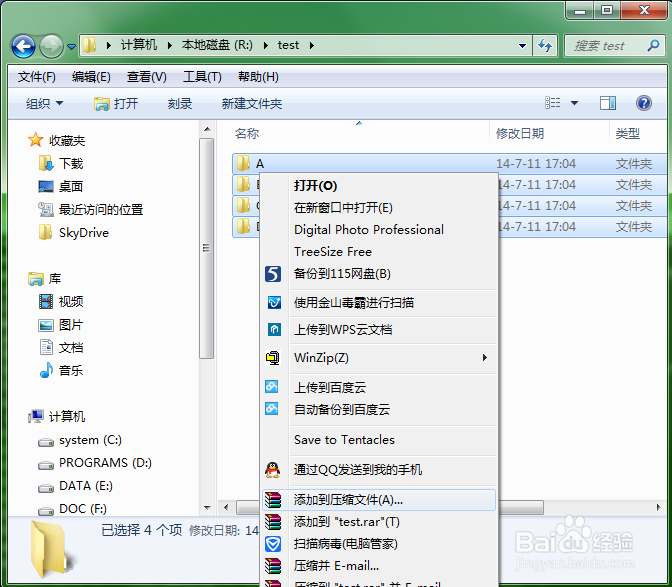Click navigation pane scroll-up arrow
672x587 pixels.
(207, 129)
